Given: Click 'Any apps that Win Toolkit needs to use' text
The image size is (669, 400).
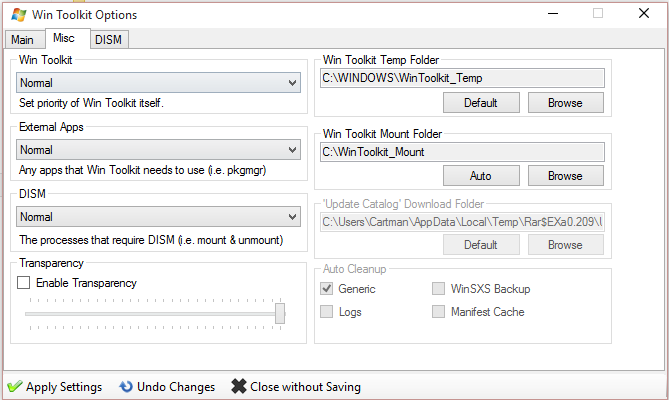Looking at the screenshot, I should (143, 170).
